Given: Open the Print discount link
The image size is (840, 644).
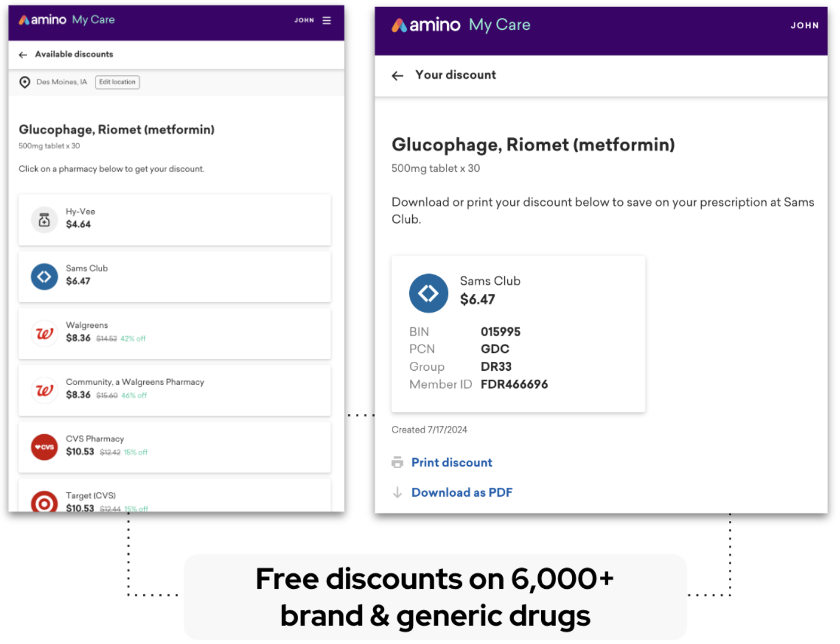Looking at the screenshot, I should [x=451, y=462].
